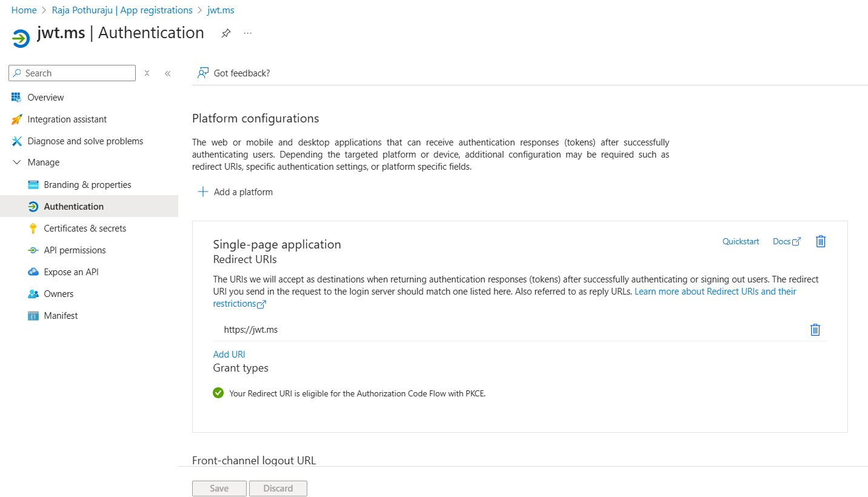Image resolution: width=868 pixels, height=497 pixels.
Task: Open the Owners section
Action: (x=59, y=293)
